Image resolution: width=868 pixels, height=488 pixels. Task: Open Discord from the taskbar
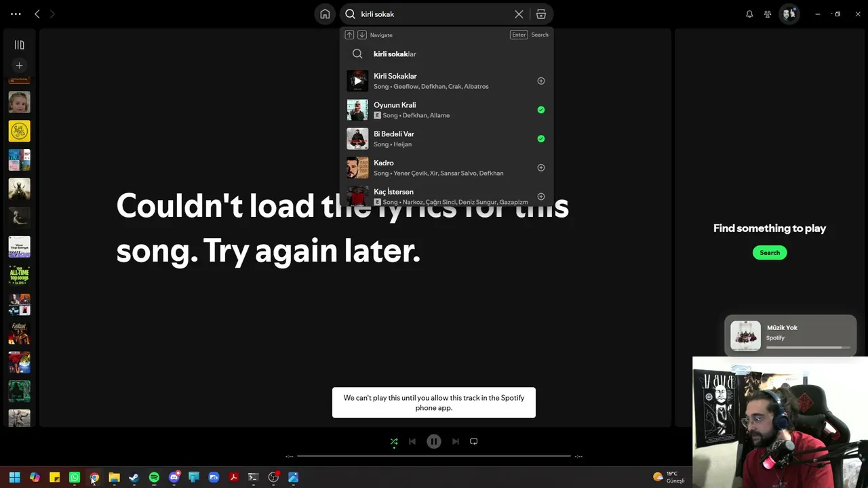pos(174,477)
